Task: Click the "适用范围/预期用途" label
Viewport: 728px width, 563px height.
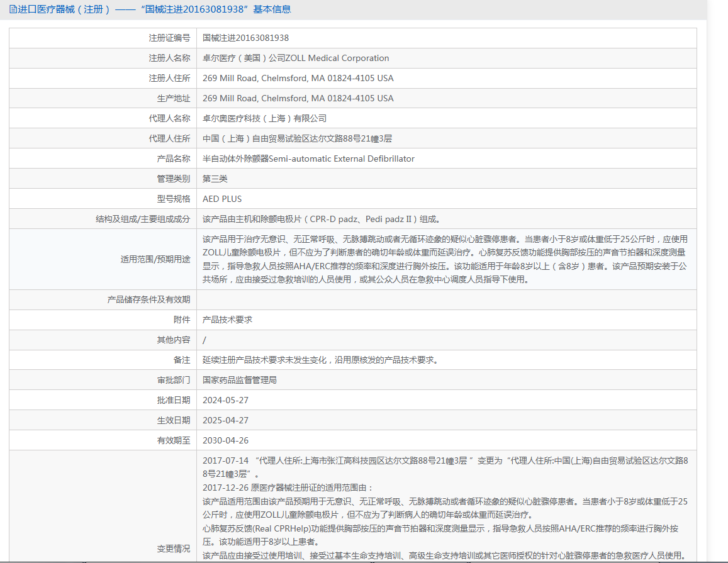Action: [x=155, y=259]
